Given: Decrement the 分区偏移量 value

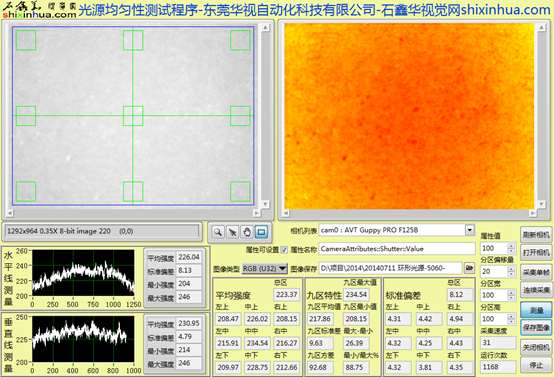Looking at the screenshot, I should click(511, 274).
